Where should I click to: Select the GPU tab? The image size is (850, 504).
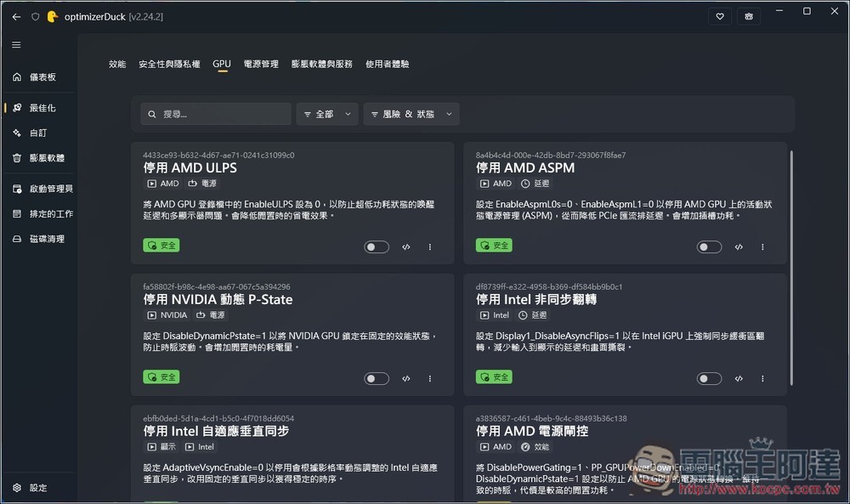[x=222, y=64]
